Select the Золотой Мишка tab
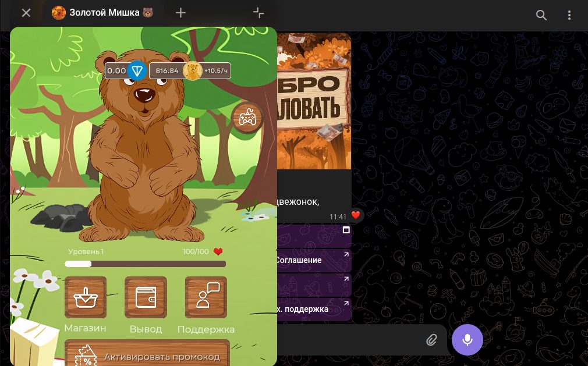Viewport: 588px width, 366px height. coord(102,13)
